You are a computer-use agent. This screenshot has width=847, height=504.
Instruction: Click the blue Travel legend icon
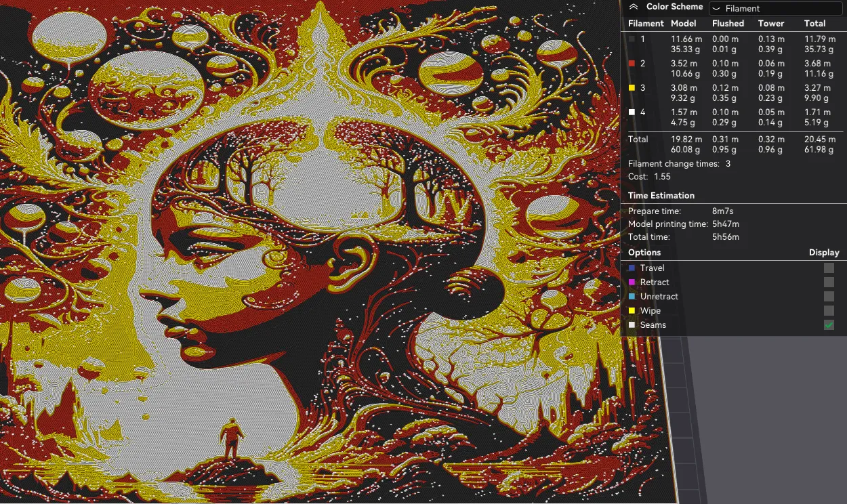632,268
